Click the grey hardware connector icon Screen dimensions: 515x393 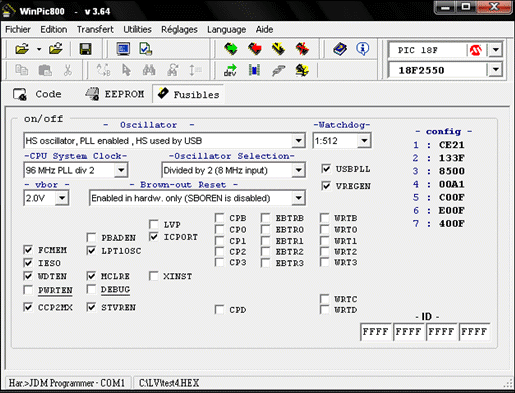click(x=278, y=70)
